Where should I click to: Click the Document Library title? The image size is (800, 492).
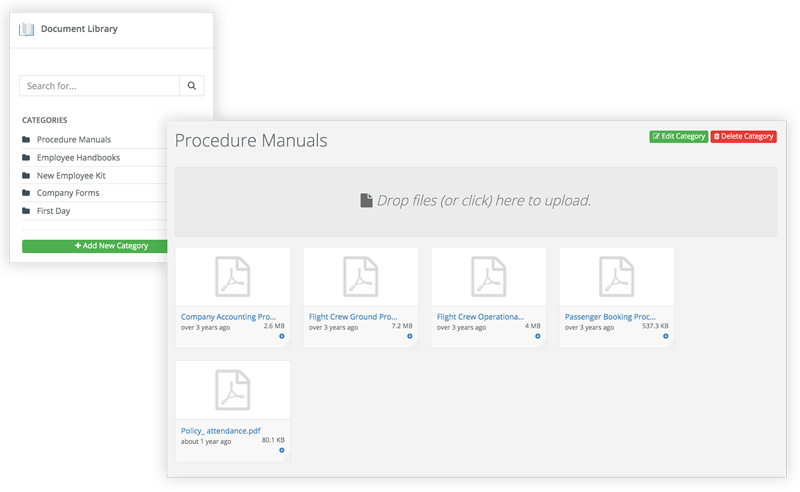[x=79, y=29]
